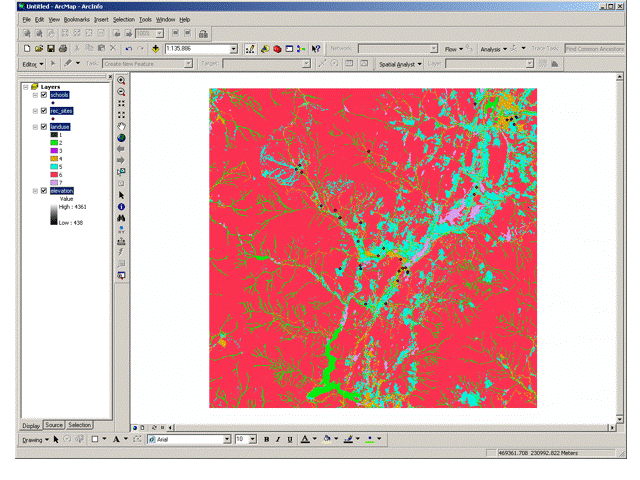Viewport: 640px width, 480px height.
Task: Select the Identify tool
Action: click(x=121, y=207)
